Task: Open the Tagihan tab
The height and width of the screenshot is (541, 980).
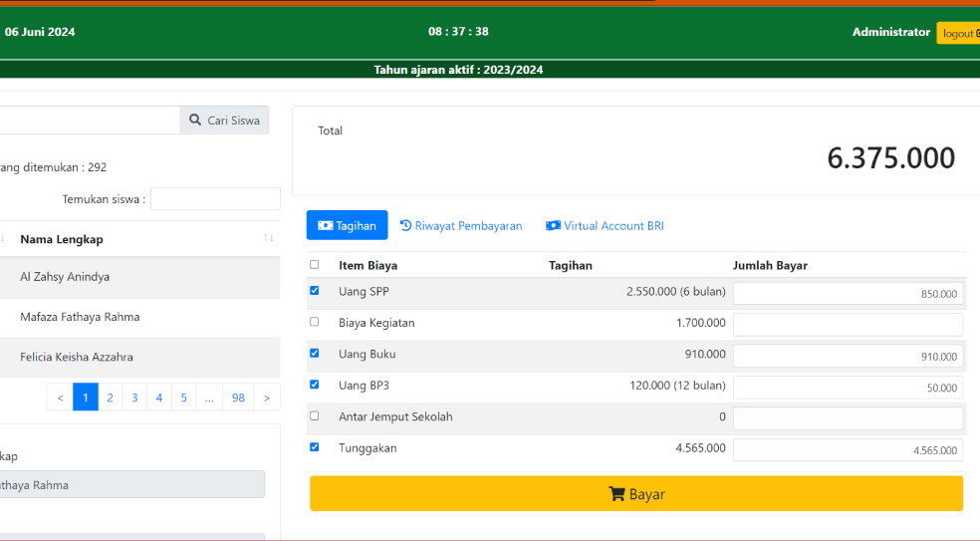Action: click(347, 226)
